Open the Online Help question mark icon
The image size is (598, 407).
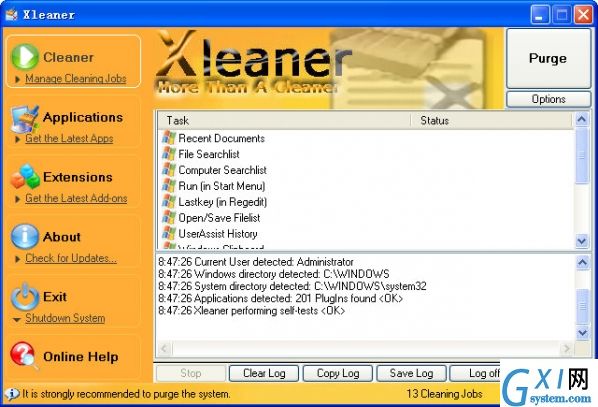24,356
